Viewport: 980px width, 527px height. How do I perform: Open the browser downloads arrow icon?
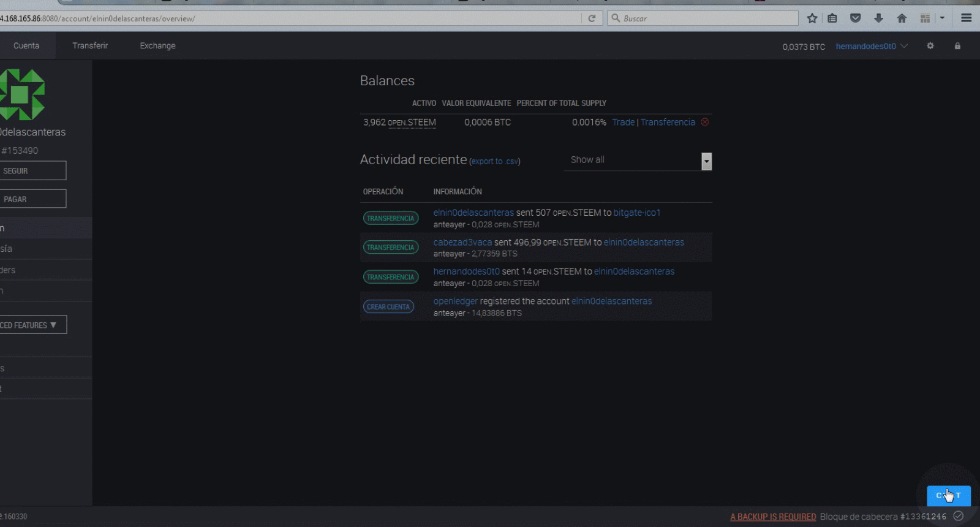pos(878,18)
